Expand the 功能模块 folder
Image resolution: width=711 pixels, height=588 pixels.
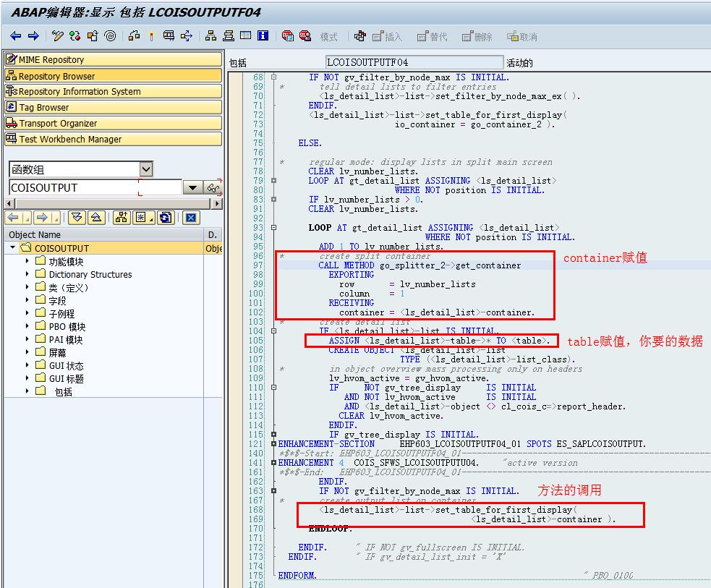[x=27, y=261]
